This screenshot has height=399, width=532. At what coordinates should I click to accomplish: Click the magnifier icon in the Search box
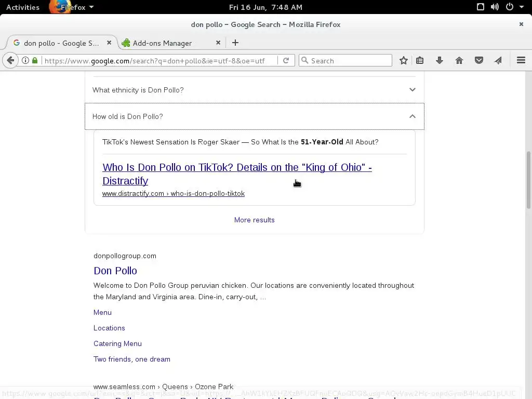304,60
